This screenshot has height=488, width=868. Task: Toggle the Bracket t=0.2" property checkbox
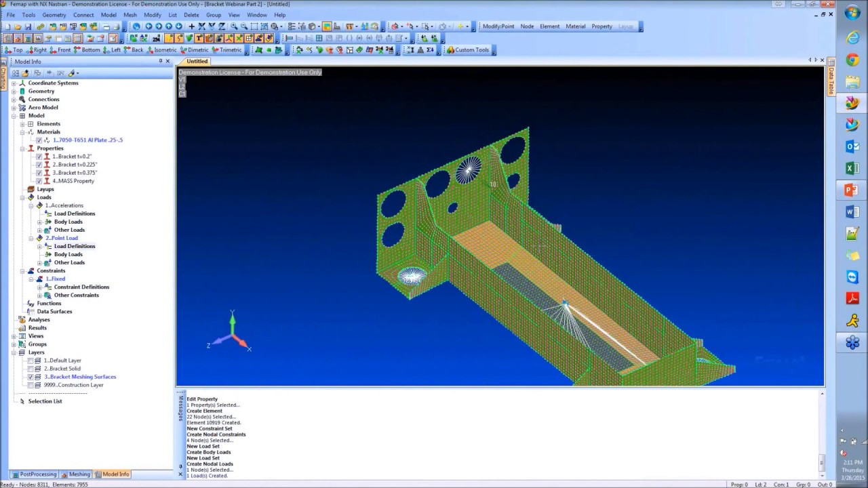click(x=39, y=157)
